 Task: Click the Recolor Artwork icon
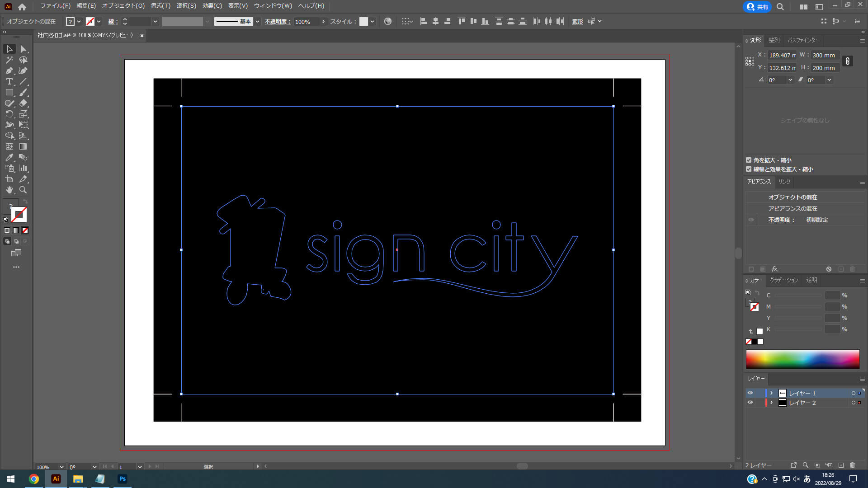[387, 21]
